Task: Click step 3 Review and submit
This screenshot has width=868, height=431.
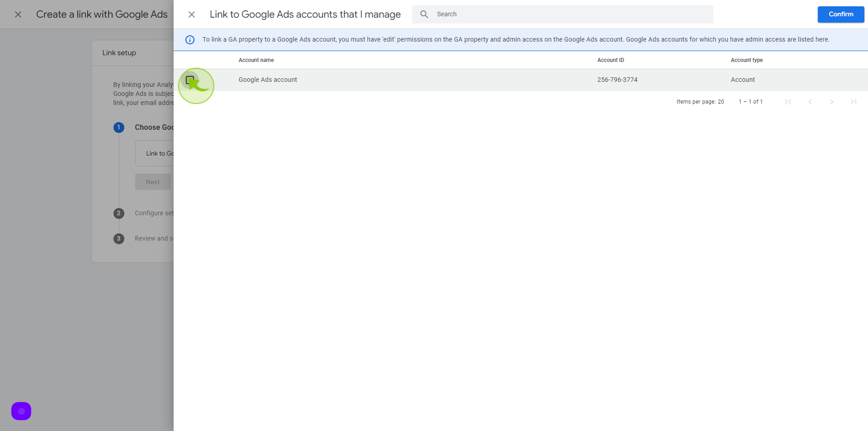Action: pos(154,238)
